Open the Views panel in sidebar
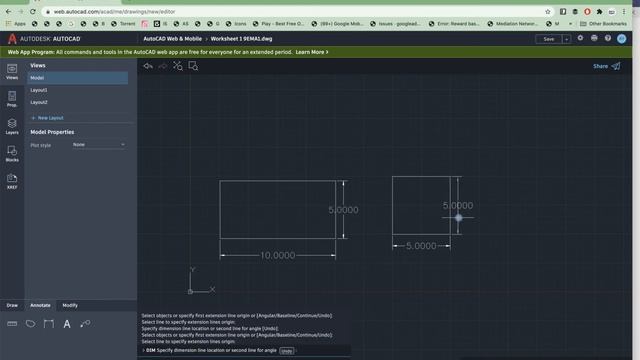640x360 pixels. point(12,71)
